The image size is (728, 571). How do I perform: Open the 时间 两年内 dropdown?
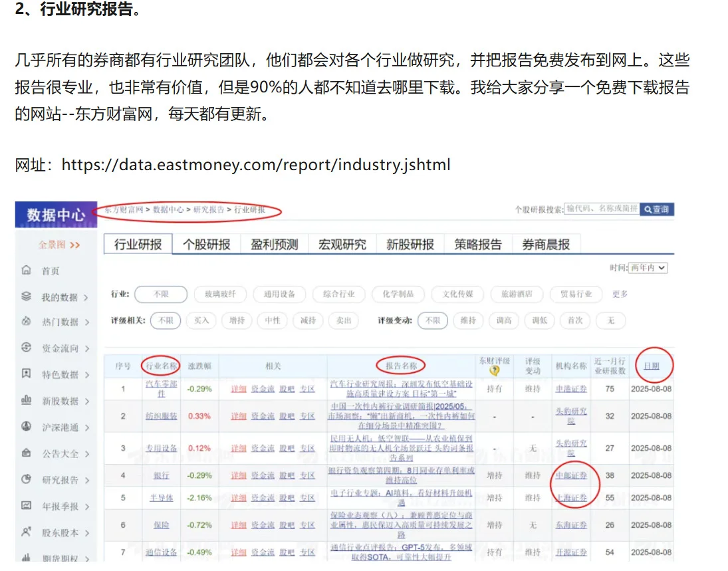pyautogui.click(x=648, y=268)
